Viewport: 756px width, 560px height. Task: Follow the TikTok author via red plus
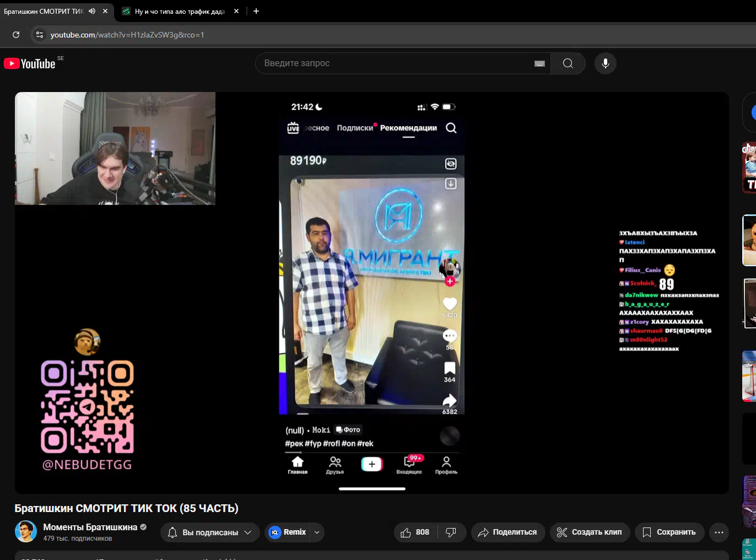pos(450,281)
